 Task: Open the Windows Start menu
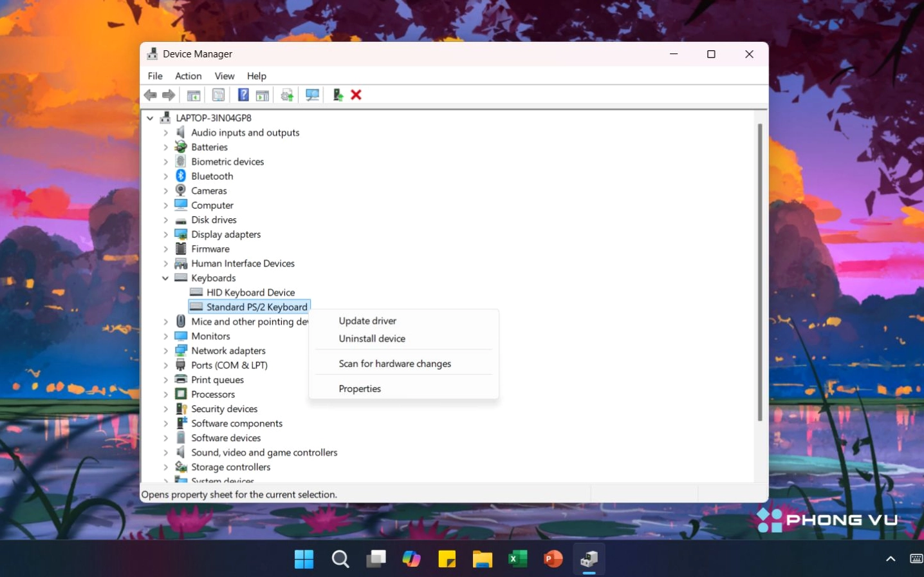point(304,559)
